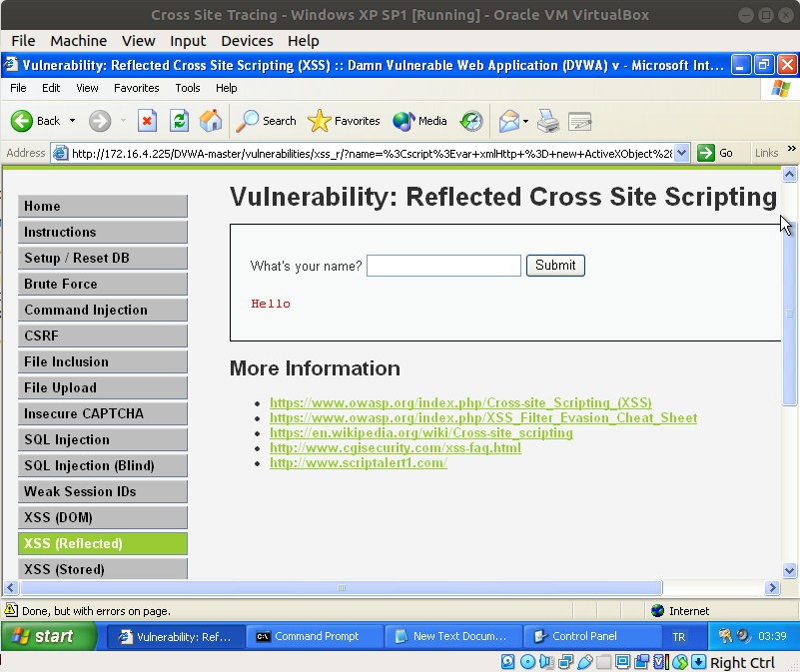The height and width of the screenshot is (672, 800).
Task: Open the Instructions sidebar item
Action: (103, 233)
